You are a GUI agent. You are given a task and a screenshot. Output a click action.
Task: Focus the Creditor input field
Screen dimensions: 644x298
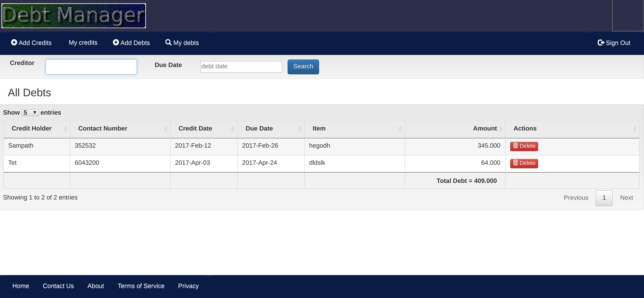tap(91, 67)
